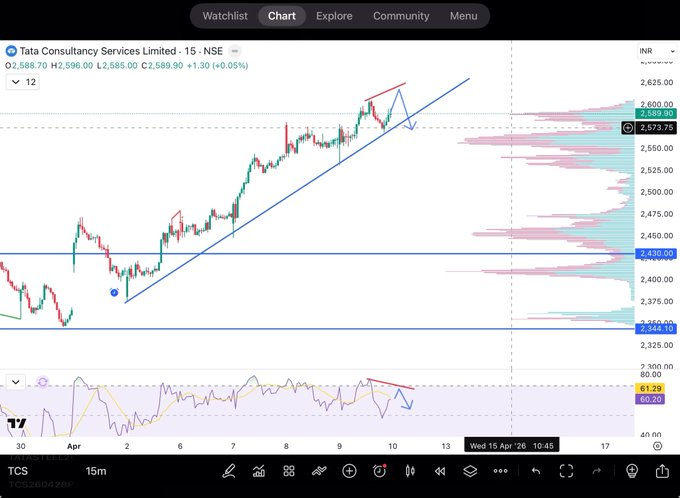
Task: Open the Watchlist tab
Action: pyautogui.click(x=225, y=16)
